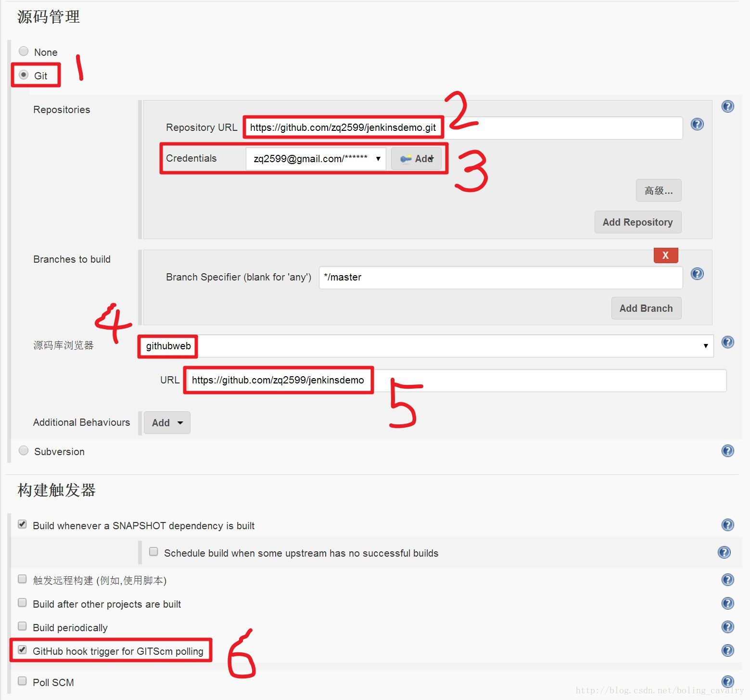The width and height of the screenshot is (750, 700).
Task: Open the Credentials dropdown
Action: coord(316,159)
